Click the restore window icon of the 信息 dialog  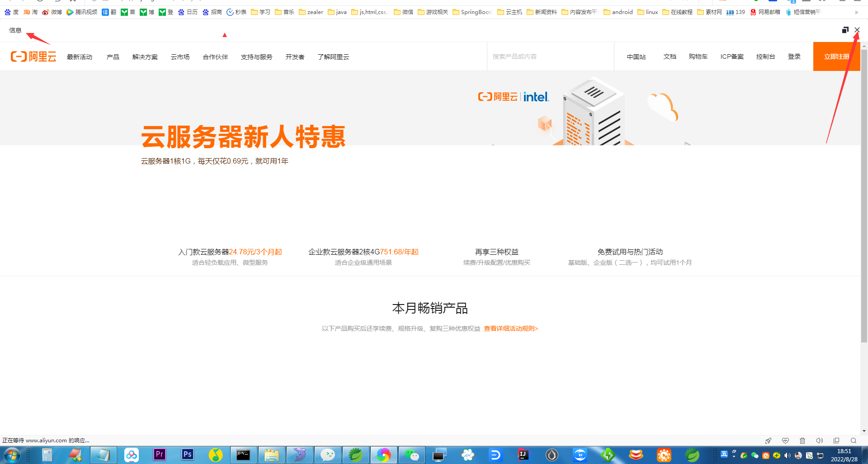pos(845,30)
